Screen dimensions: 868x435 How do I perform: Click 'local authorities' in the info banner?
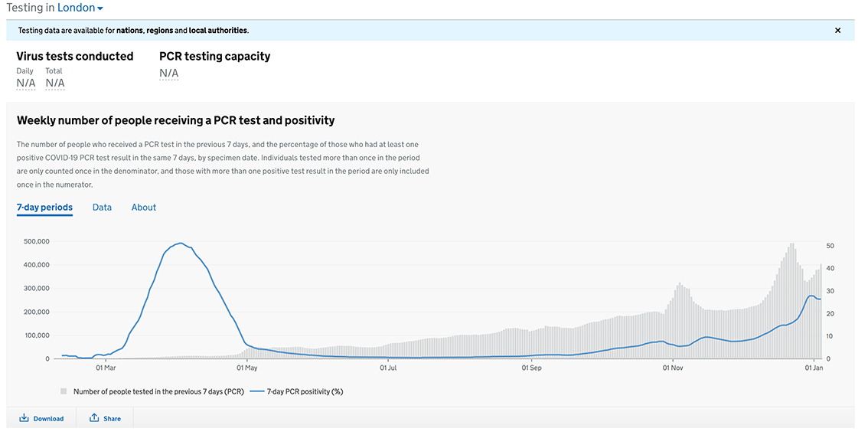[x=217, y=31]
